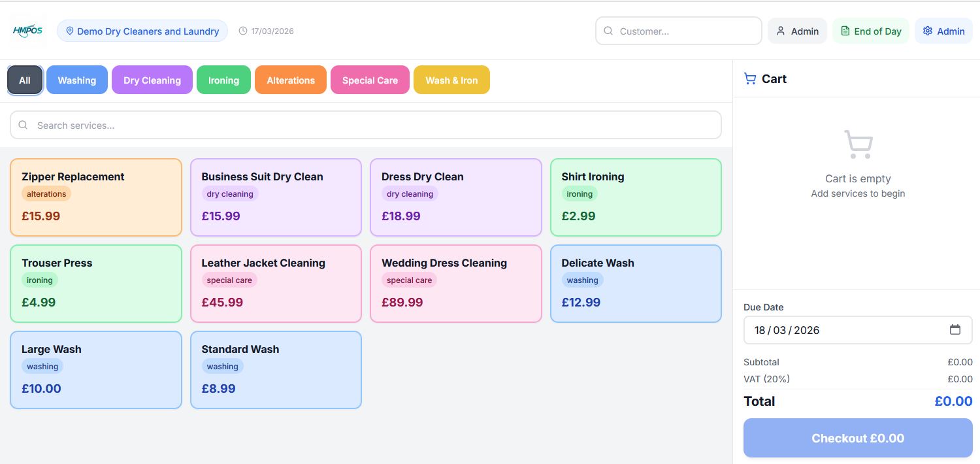
Task: Focus the Search services field
Action: pos(366,125)
